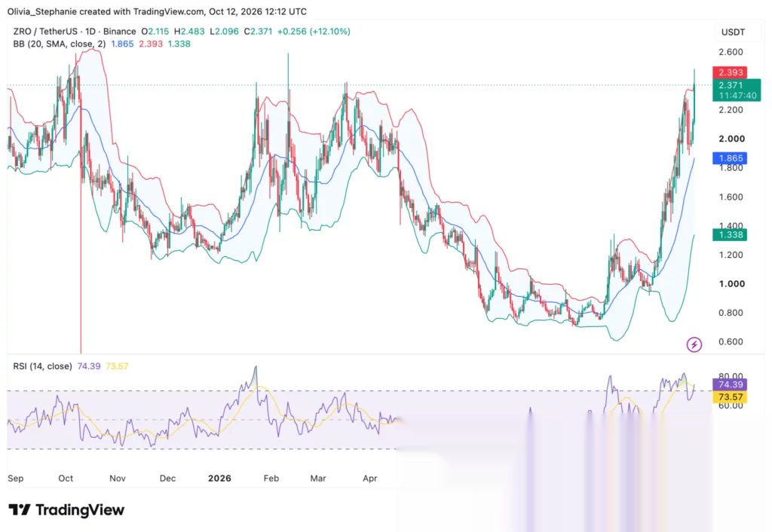
Task: Click the 1.865 value in BB legend
Action: tap(122, 44)
